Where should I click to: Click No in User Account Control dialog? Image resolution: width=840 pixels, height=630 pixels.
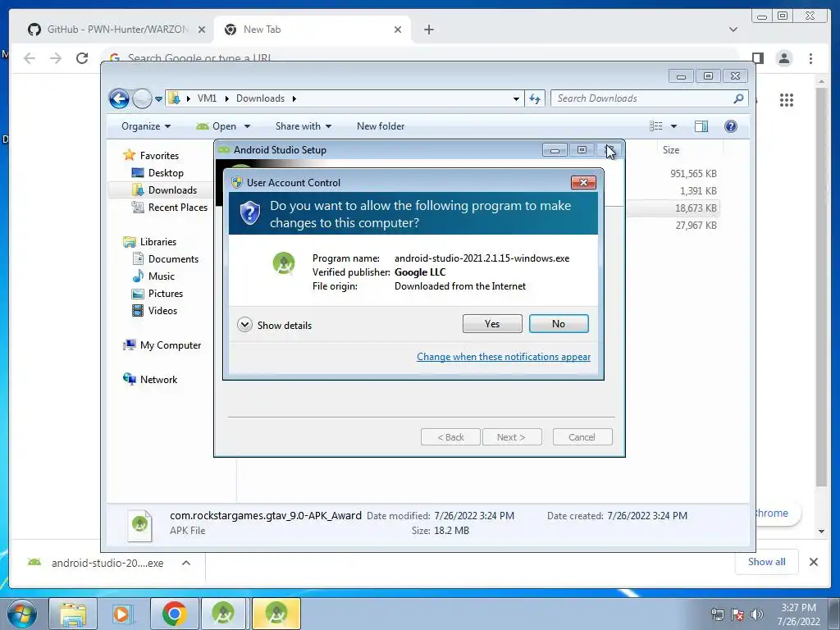(x=558, y=323)
